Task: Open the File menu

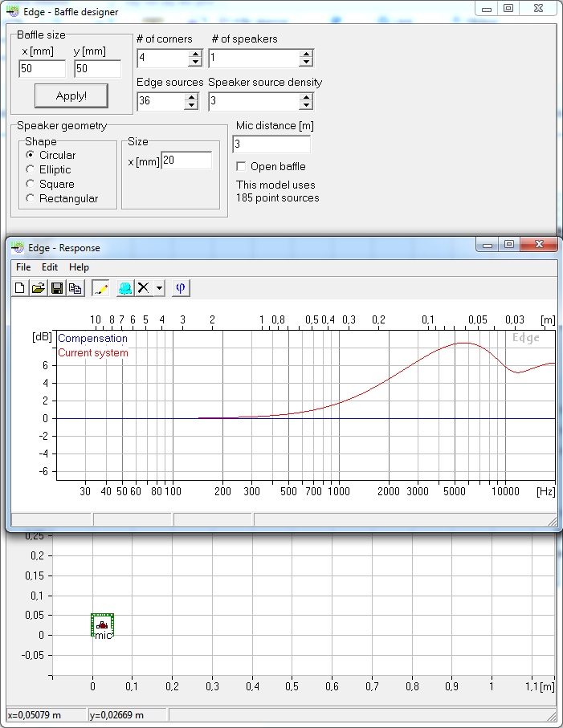Action: (23, 267)
